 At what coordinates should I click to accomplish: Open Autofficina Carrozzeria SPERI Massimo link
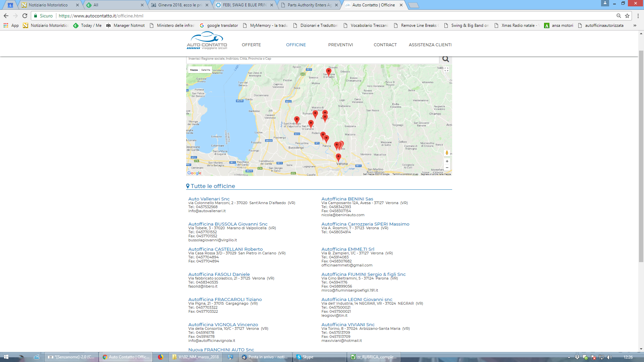tap(365, 224)
